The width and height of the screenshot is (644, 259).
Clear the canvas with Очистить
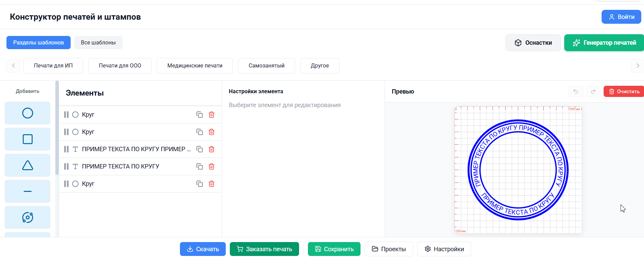[x=624, y=92]
